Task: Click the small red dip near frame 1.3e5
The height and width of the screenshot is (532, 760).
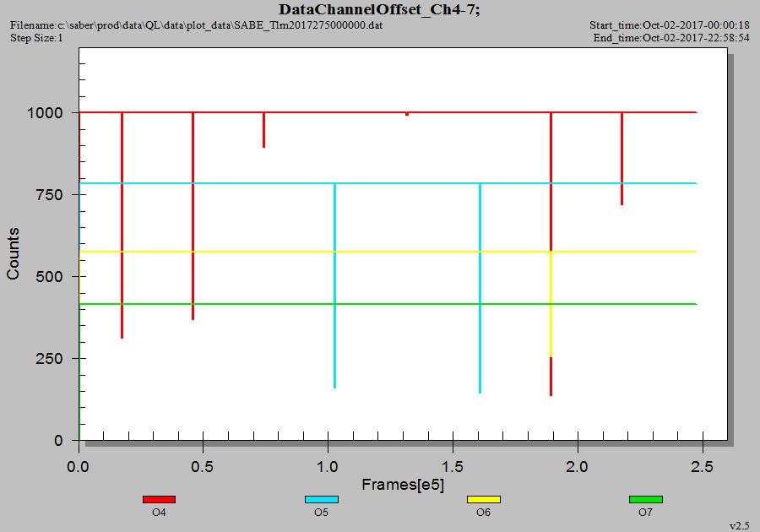Action: point(407,114)
